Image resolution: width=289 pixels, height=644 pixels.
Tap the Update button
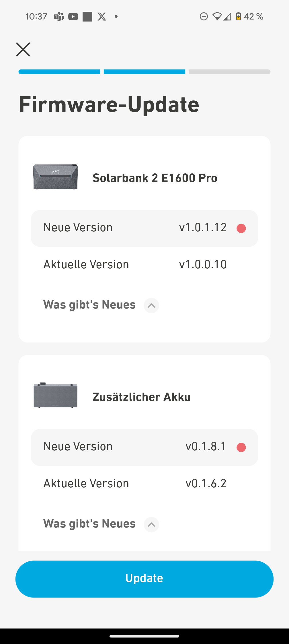(x=144, y=579)
